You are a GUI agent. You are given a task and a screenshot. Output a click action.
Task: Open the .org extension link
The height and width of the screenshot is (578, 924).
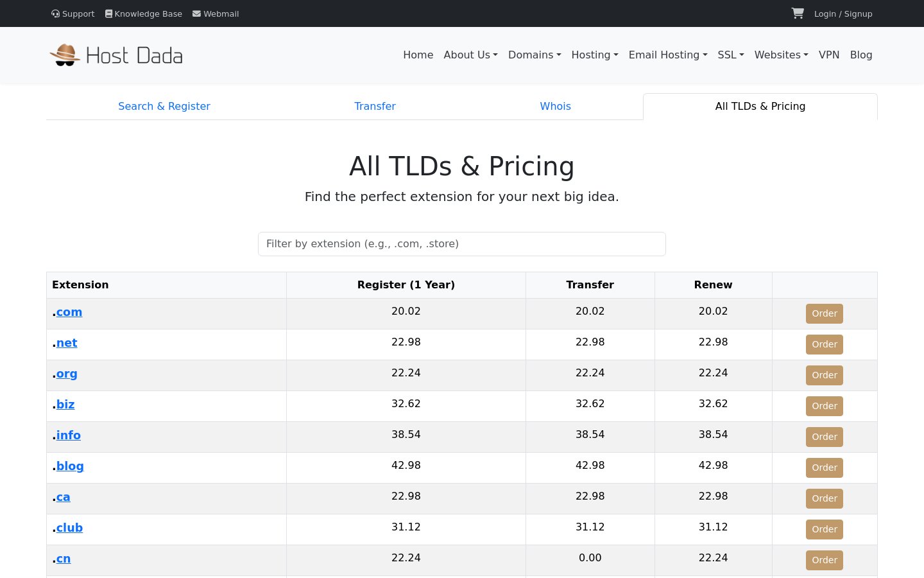tap(67, 374)
